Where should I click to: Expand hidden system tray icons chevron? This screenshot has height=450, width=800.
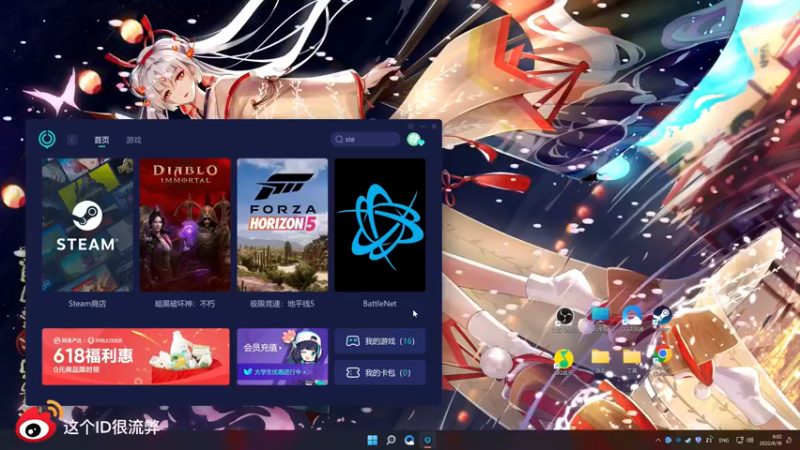[x=658, y=440]
